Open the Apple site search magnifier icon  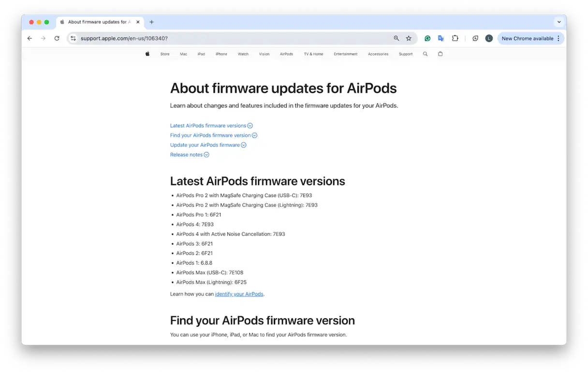pyautogui.click(x=426, y=54)
